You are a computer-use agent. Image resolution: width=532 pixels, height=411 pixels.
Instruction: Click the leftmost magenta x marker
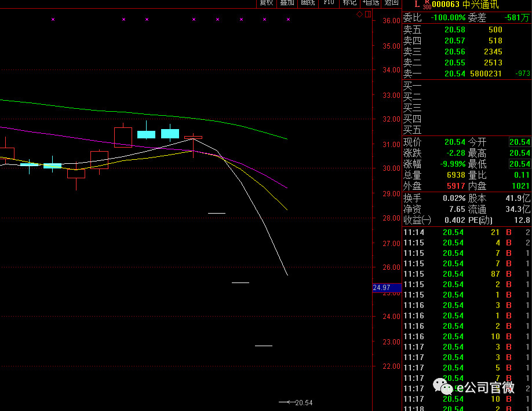(x=53, y=20)
